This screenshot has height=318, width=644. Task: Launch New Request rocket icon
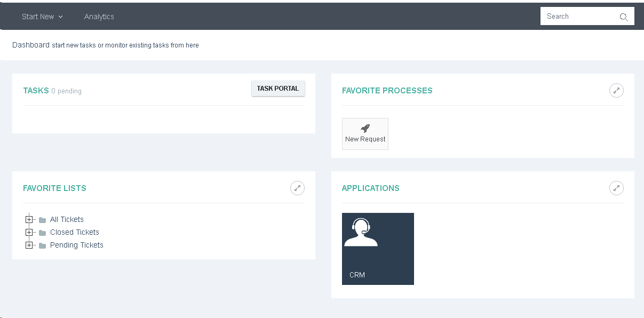(x=365, y=129)
